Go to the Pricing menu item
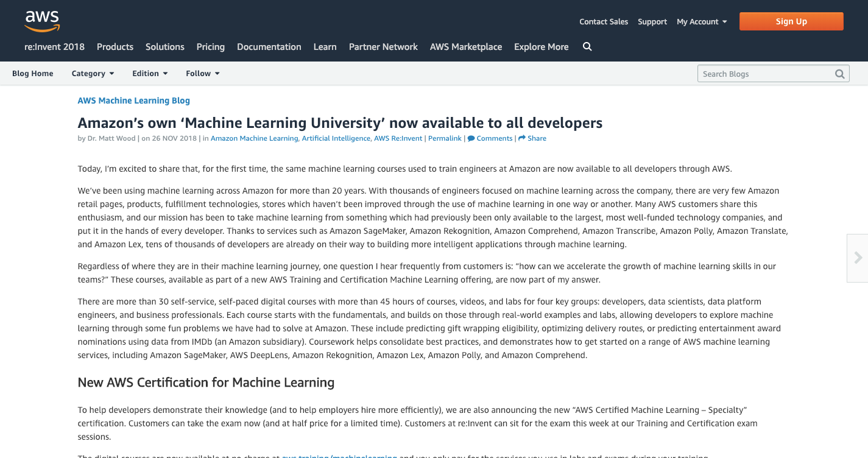Viewport: 868px width, 458px height. pyautogui.click(x=211, y=47)
